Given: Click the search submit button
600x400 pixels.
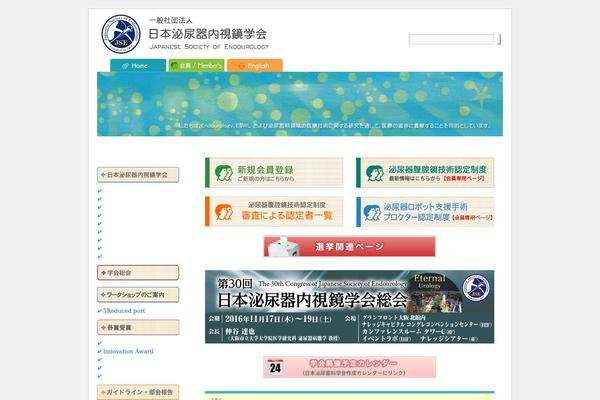Looking at the screenshot, I should pos(499,39).
